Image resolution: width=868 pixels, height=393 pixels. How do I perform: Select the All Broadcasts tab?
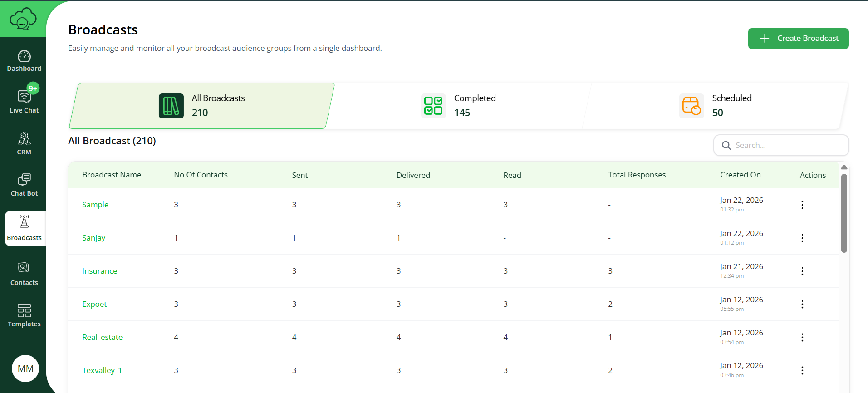(x=202, y=106)
